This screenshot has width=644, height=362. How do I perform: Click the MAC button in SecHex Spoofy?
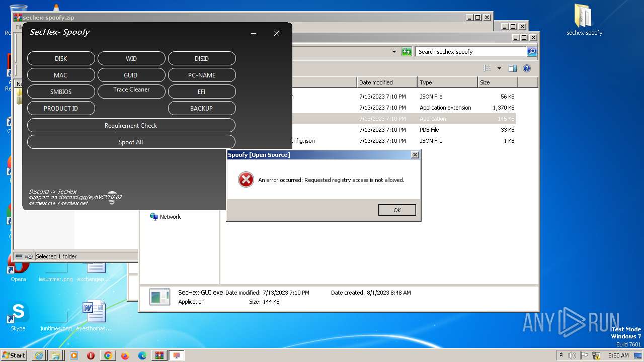pyautogui.click(x=61, y=75)
